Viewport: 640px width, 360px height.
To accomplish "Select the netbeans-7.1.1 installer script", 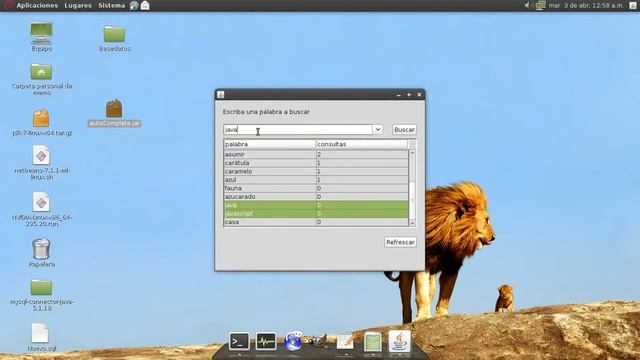I will pos(42,162).
